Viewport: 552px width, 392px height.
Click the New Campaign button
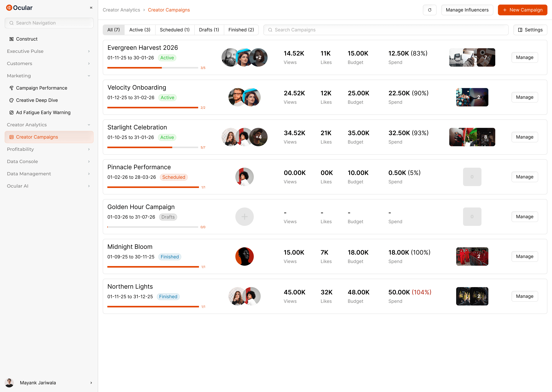(522, 10)
